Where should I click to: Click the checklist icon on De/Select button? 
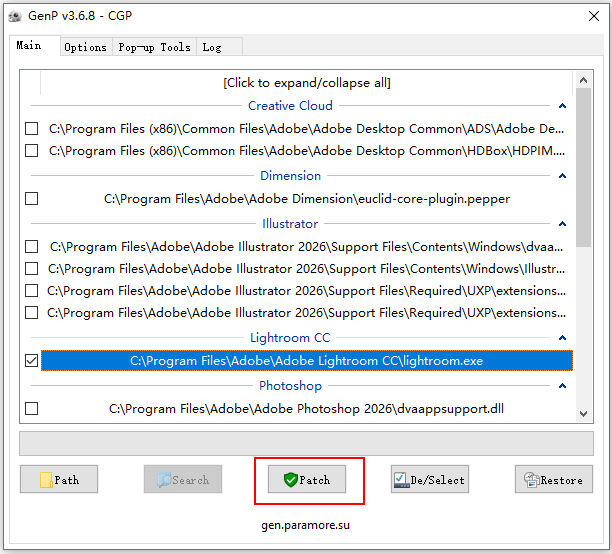401,480
